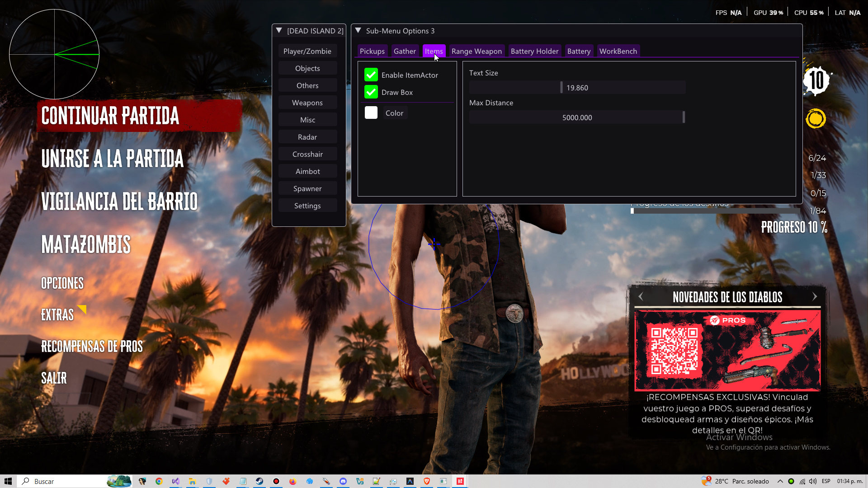Disable the Enable ItemActor checkbox
Image resolution: width=868 pixels, height=488 pixels.
click(x=371, y=75)
